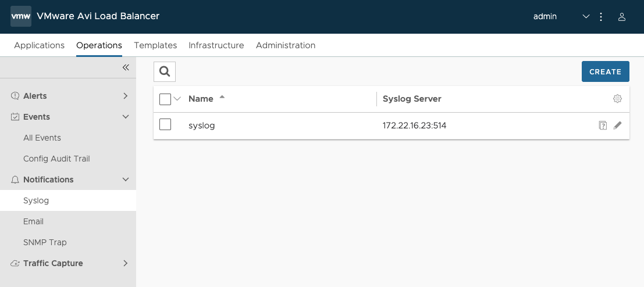Click the Notifications bell icon
The width and height of the screenshot is (644, 287).
tap(15, 180)
